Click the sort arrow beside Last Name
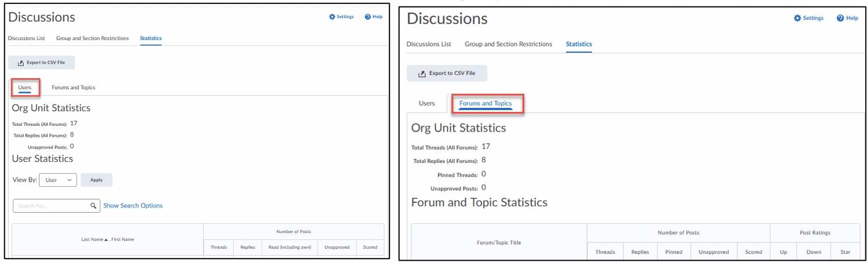The image size is (868, 262). [x=106, y=239]
